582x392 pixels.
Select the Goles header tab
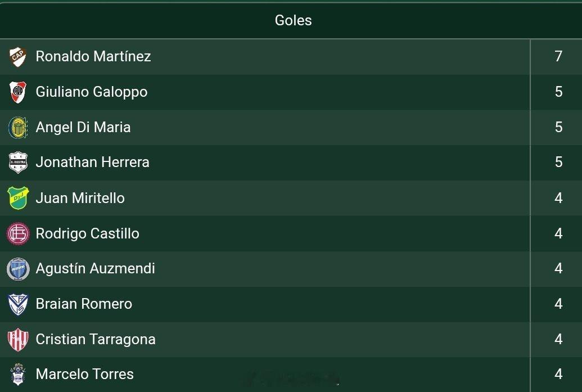click(x=293, y=20)
